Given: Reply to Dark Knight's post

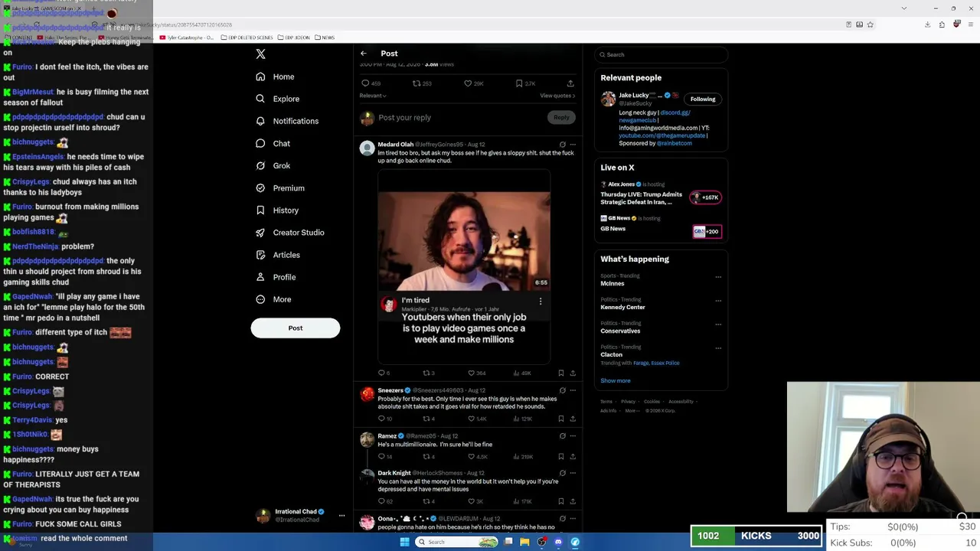Looking at the screenshot, I should click(381, 501).
